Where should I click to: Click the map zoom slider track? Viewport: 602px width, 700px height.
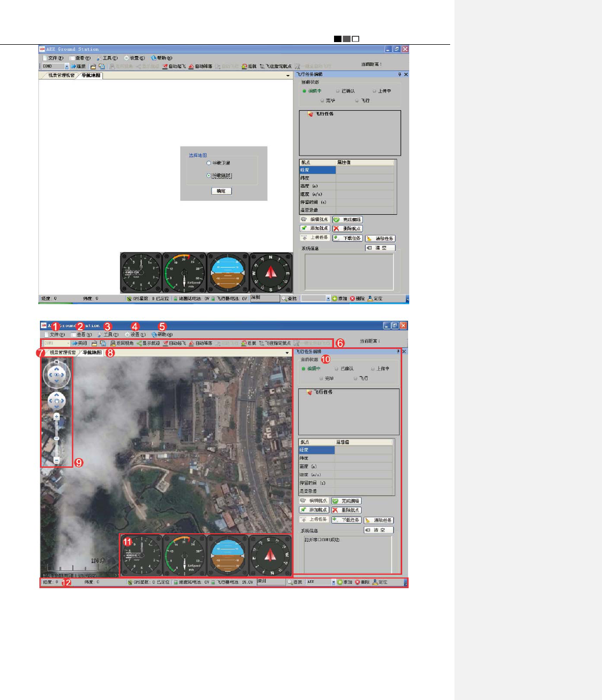pos(56,438)
